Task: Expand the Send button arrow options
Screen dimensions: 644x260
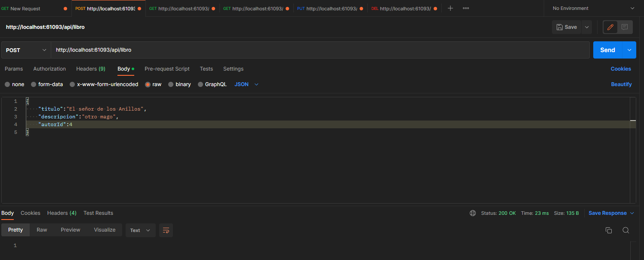Action: [629, 50]
